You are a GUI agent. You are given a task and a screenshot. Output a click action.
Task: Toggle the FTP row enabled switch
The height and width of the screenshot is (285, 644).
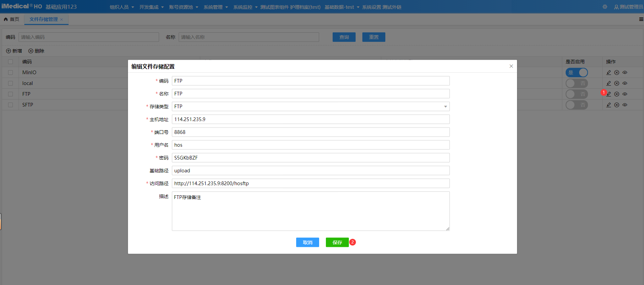coord(577,94)
